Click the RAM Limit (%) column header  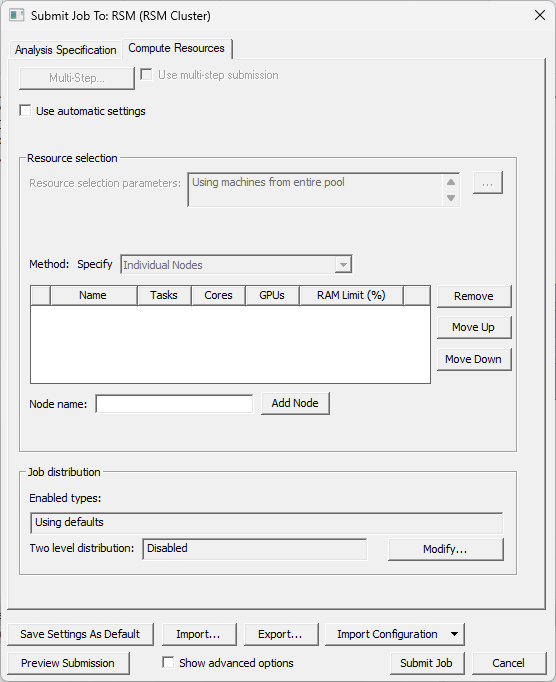pyautogui.click(x=351, y=296)
